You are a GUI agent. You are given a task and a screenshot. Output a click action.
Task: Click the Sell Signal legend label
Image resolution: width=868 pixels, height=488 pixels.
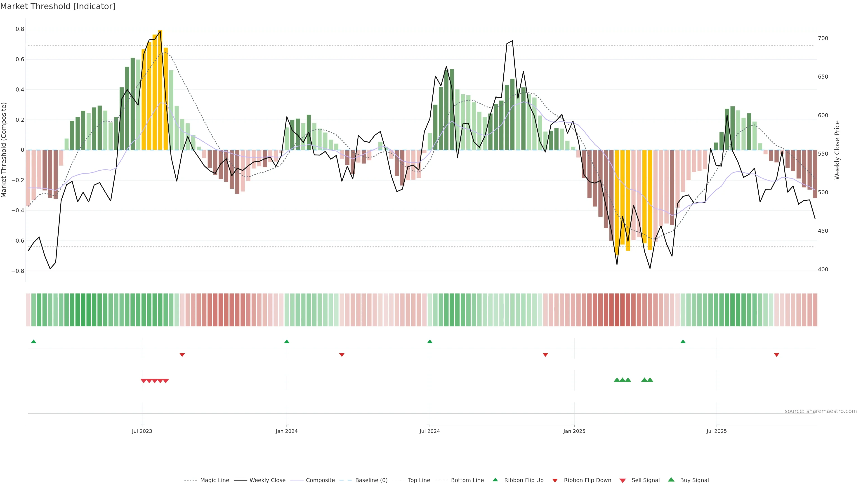click(x=645, y=480)
